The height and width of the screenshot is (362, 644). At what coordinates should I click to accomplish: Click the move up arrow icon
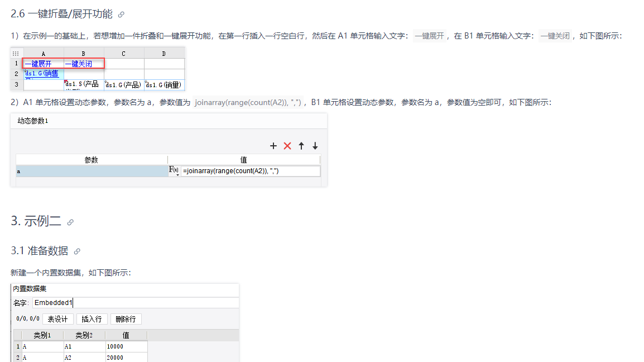point(301,146)
